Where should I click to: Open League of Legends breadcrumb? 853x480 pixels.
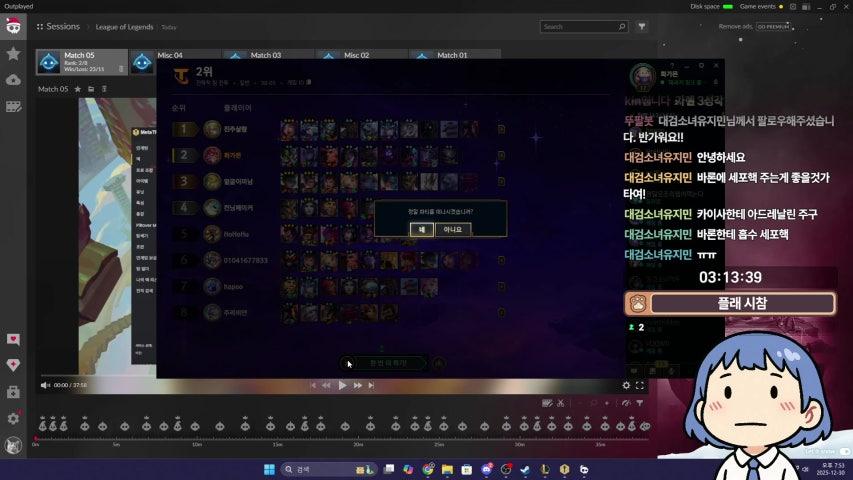click(125, 27)
